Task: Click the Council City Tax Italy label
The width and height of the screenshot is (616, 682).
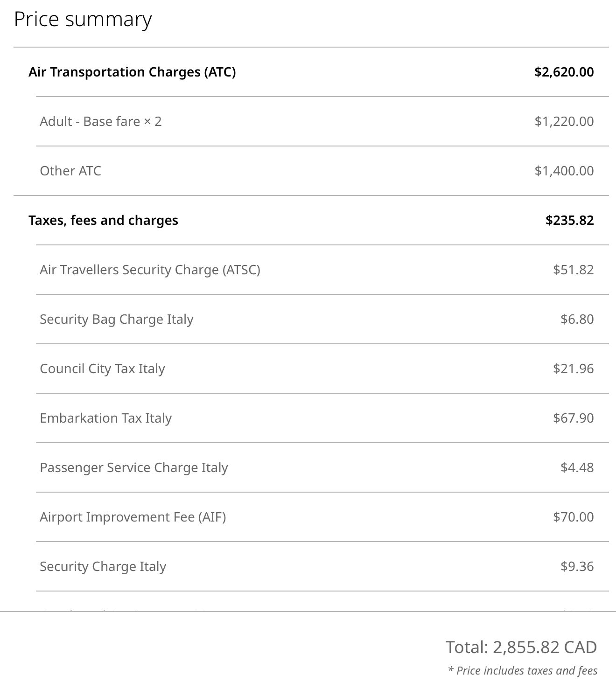Action: [102, 369]
